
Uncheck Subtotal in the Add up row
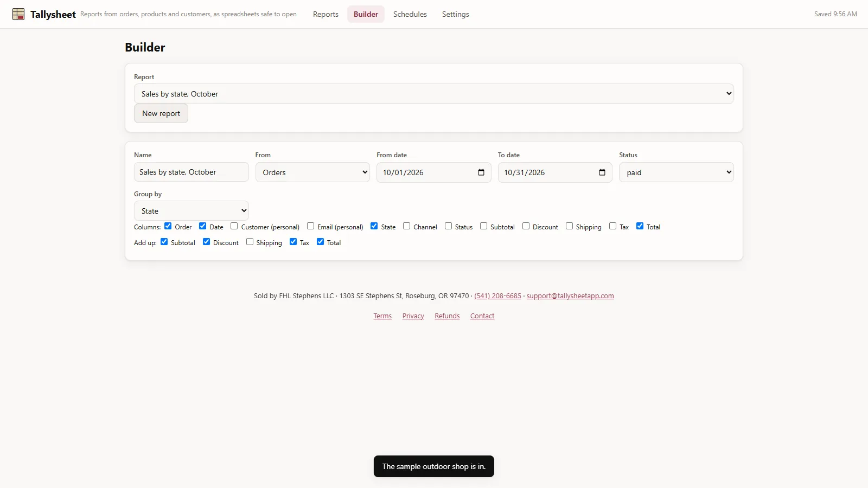[x=164, y=242]
